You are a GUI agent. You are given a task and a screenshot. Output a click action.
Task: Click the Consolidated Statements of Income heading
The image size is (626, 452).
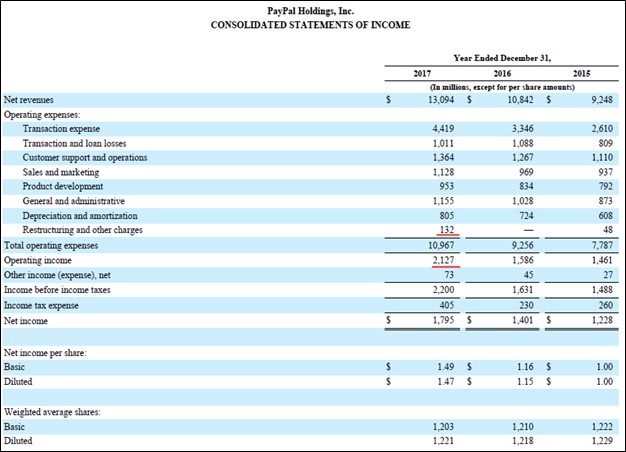point(310,24)
